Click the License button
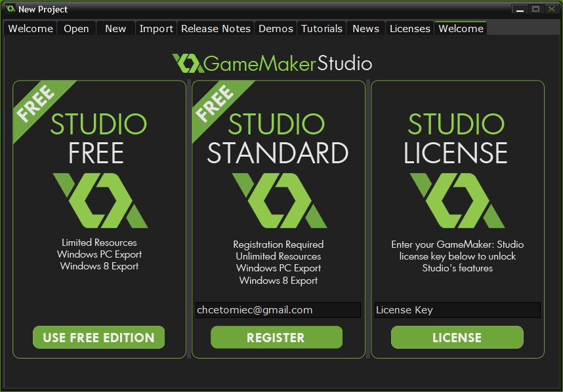The image size is (563, 392). point(457,337)
